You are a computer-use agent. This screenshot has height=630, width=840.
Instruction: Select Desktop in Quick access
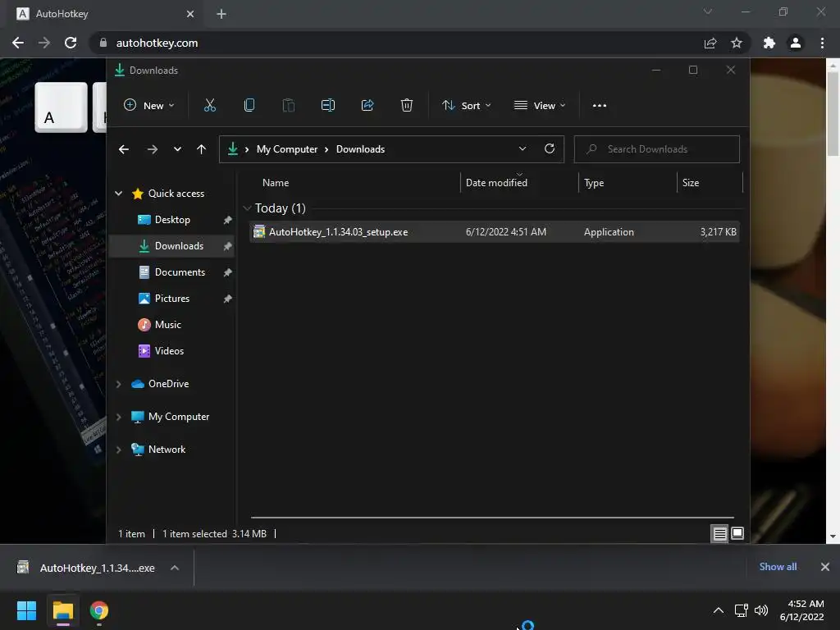click(x=172, y=220)
